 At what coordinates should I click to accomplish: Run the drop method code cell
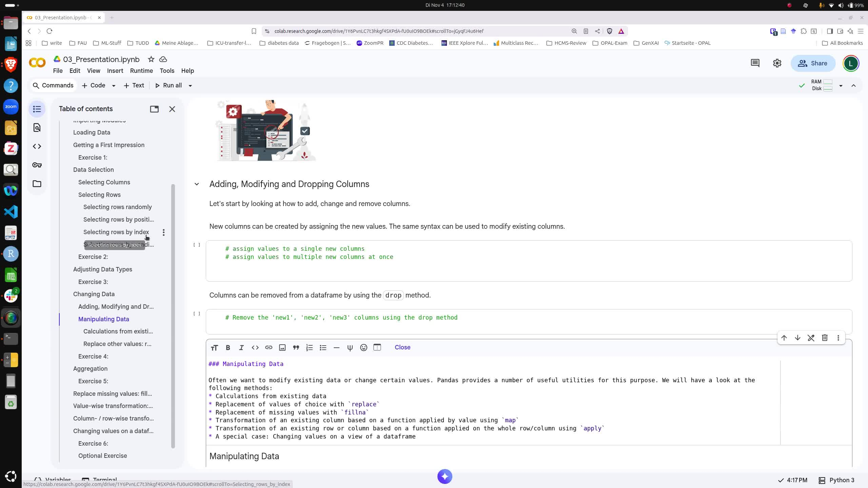click(197, 314)
